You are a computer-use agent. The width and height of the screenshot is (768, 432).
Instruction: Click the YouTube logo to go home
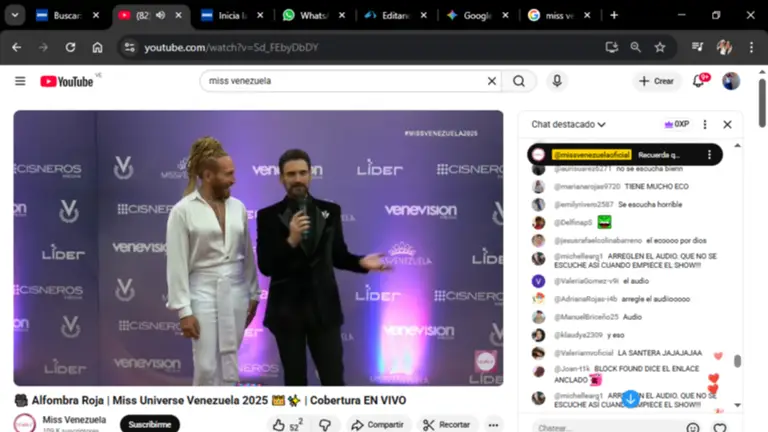point(67,81)
